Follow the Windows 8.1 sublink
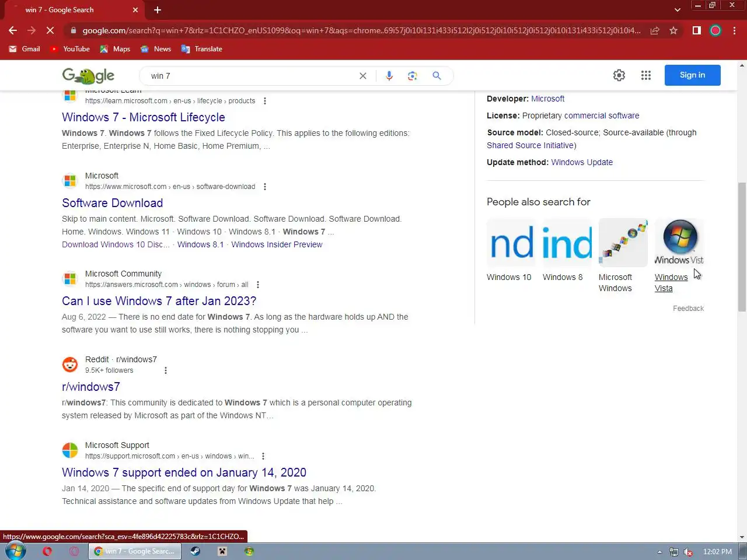This screenshot has height=560, width=747. point(200,244)
